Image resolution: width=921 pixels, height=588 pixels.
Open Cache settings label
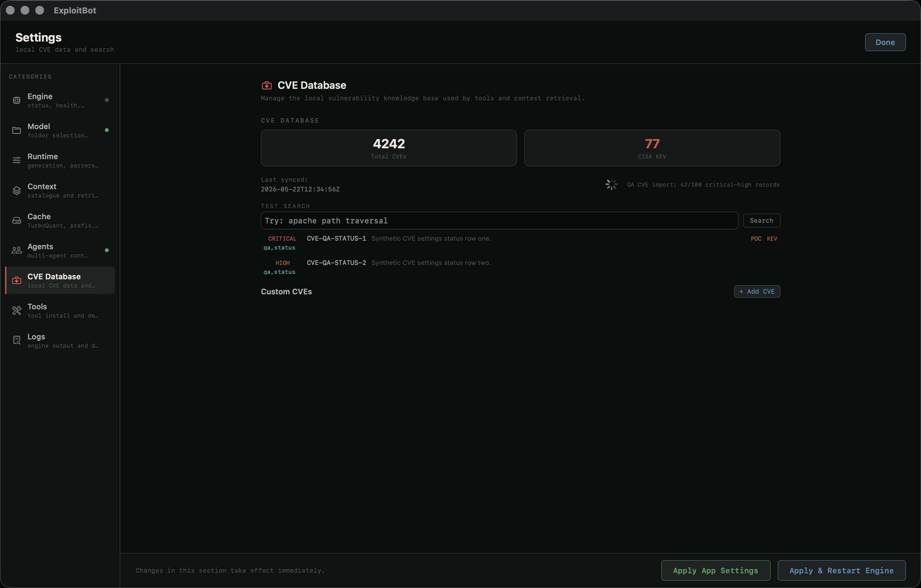pyautogui.click(x=39, y=216)
